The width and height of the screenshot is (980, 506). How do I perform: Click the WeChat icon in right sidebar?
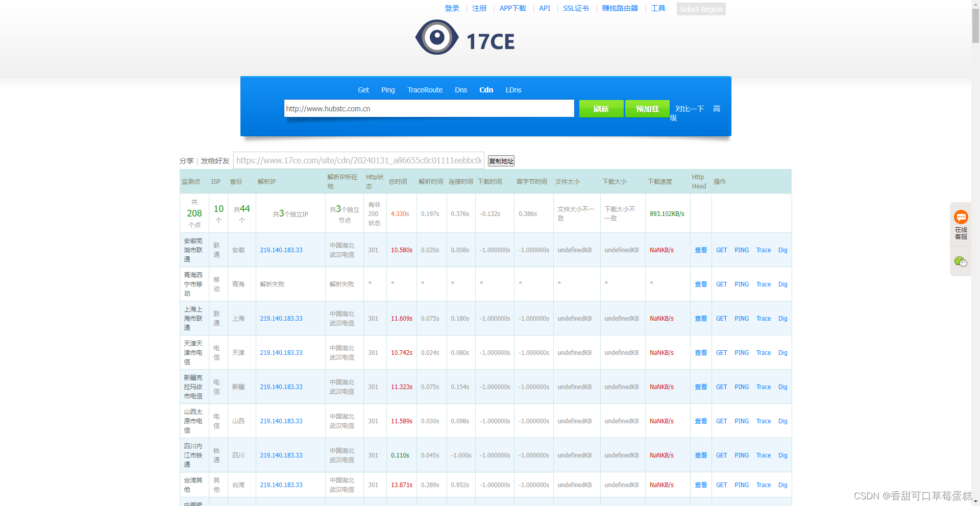tap(961, 261)
